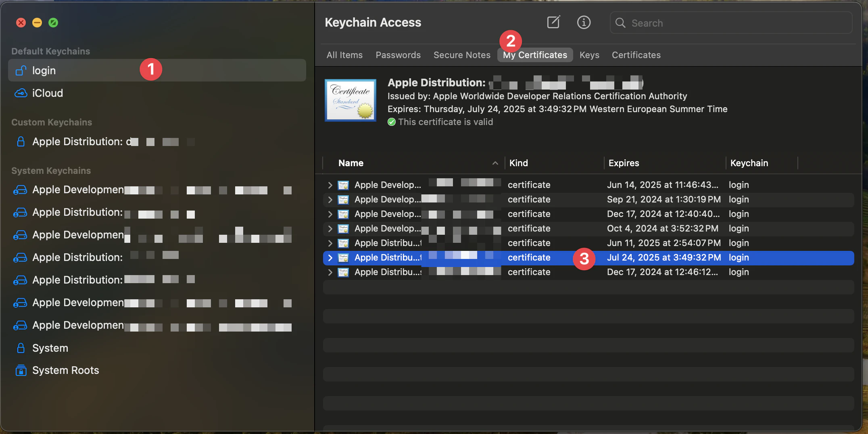Click the info icon in the toolbar
Screen dimensions: 868x434
point(584,22)
